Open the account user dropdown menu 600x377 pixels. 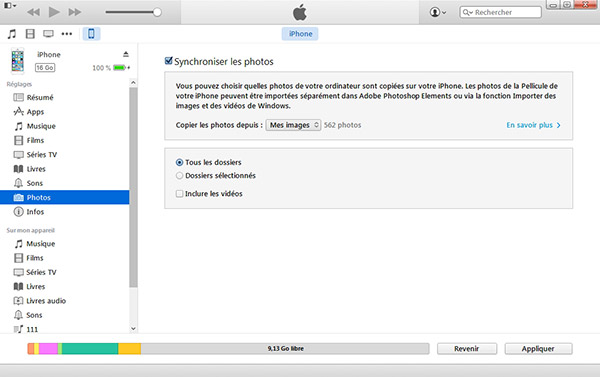pyautogui.click(x=438, y=12)
